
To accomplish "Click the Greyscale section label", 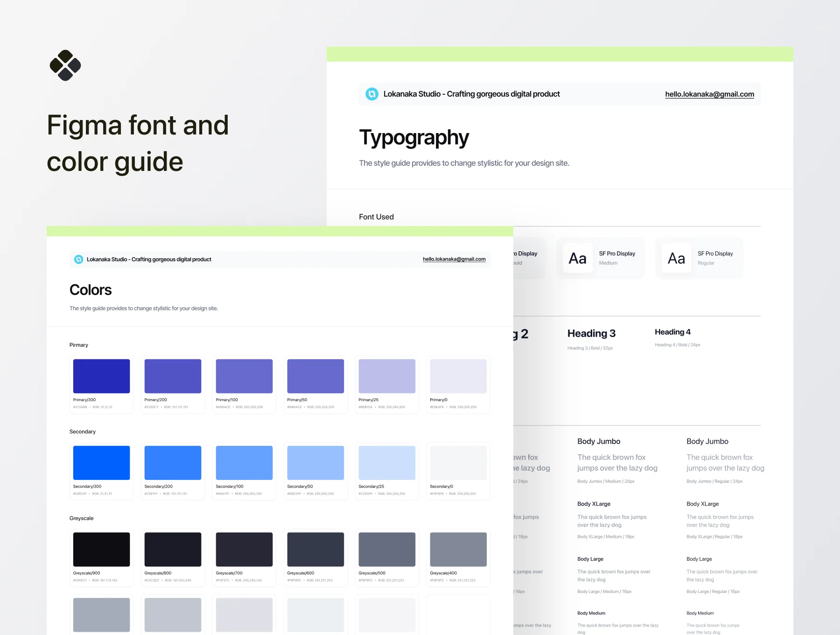I will [x=81, y=518].
